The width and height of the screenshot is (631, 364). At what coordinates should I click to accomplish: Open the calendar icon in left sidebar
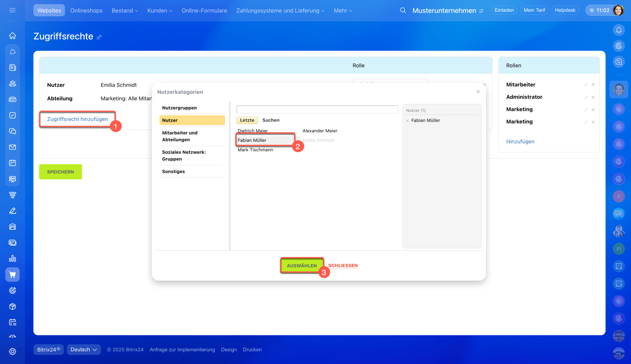point(12,163)
